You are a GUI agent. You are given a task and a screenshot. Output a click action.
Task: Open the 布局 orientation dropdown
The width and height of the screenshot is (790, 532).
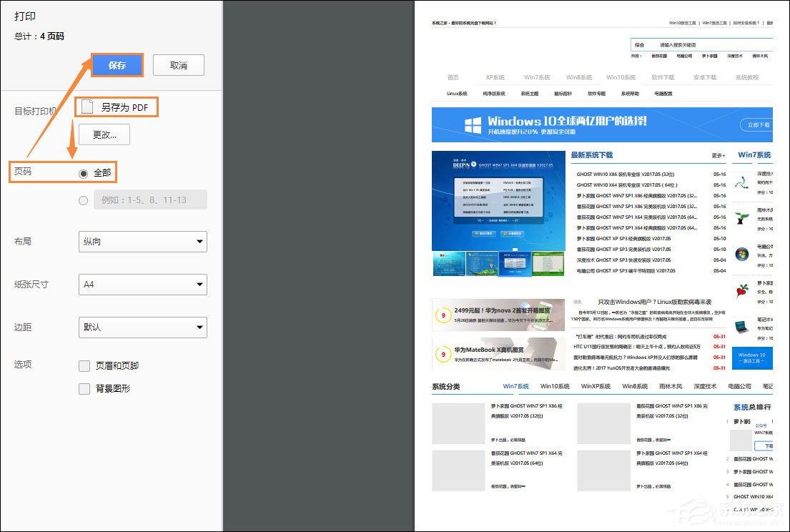point(142,242)
